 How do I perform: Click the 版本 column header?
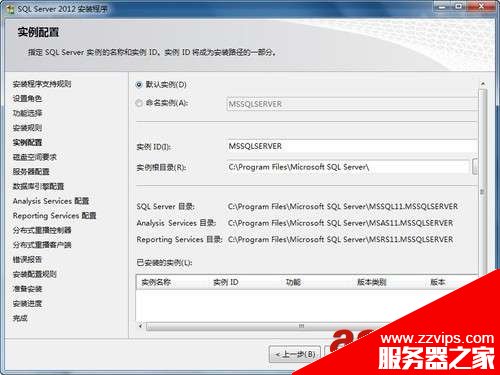(x=438, y=282)
